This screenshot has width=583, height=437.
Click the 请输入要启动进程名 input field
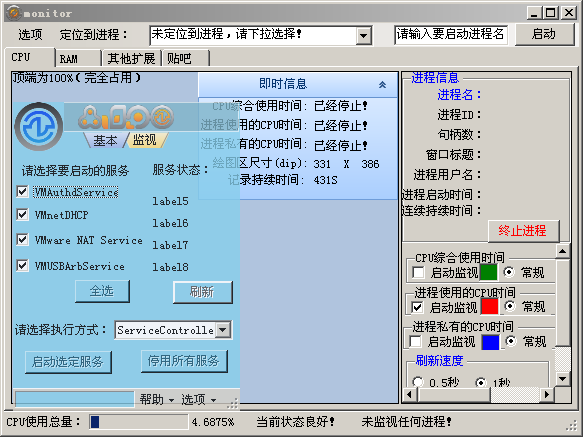[x=451, y=35]
